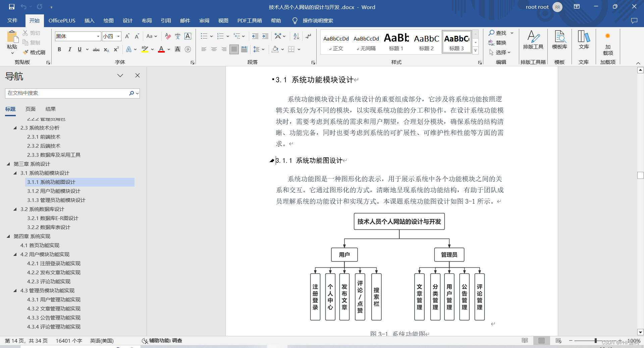Toggle Bold formatting
644x348 pixels.
click(x=59, y=50)
